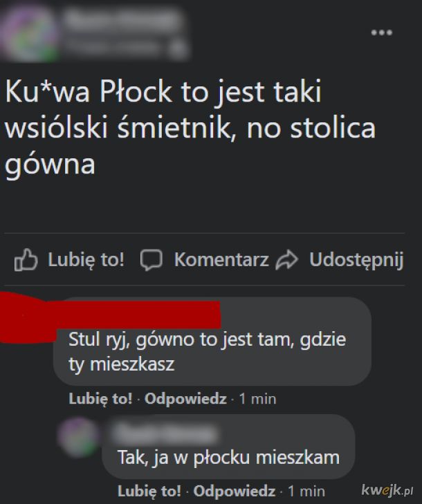This screenshot has height=504, width=422.
Task: Click the thumbs-up Like icon
Action: coord(26,259)
